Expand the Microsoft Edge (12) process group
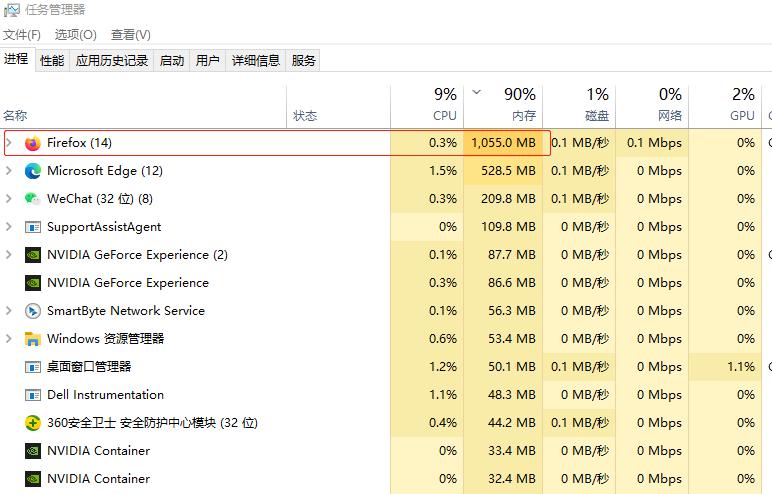 coord(9,171)
